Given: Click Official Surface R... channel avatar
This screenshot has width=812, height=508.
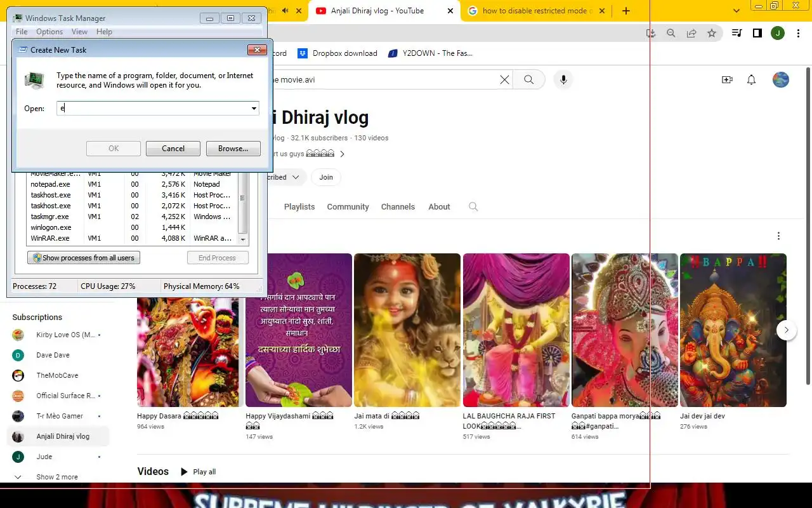Looking at the screenshot, I should pyautogui.click(x=18, y=396).
